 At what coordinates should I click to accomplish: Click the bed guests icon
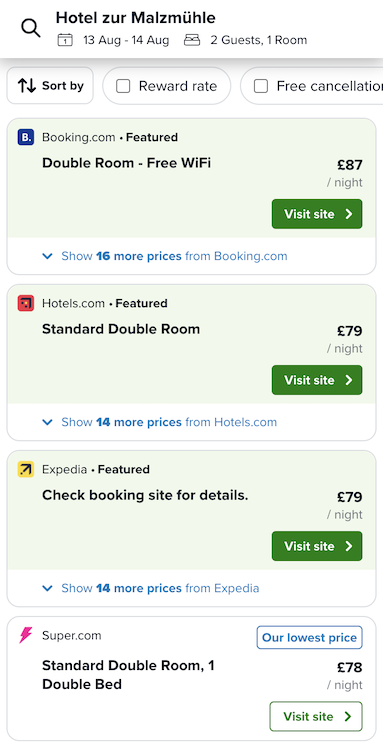pos(192,40)
